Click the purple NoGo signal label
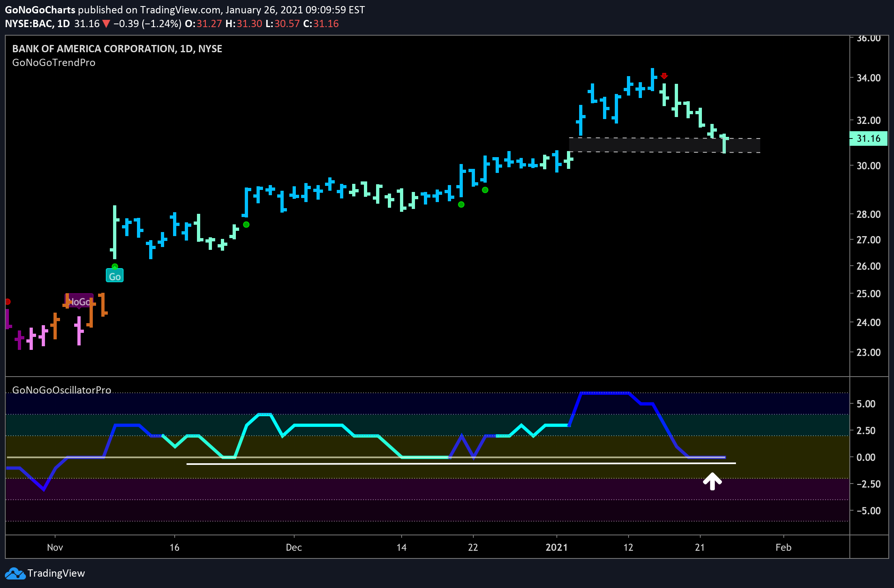The width and height of the screenshot is (894, 588). coord(80,301)
